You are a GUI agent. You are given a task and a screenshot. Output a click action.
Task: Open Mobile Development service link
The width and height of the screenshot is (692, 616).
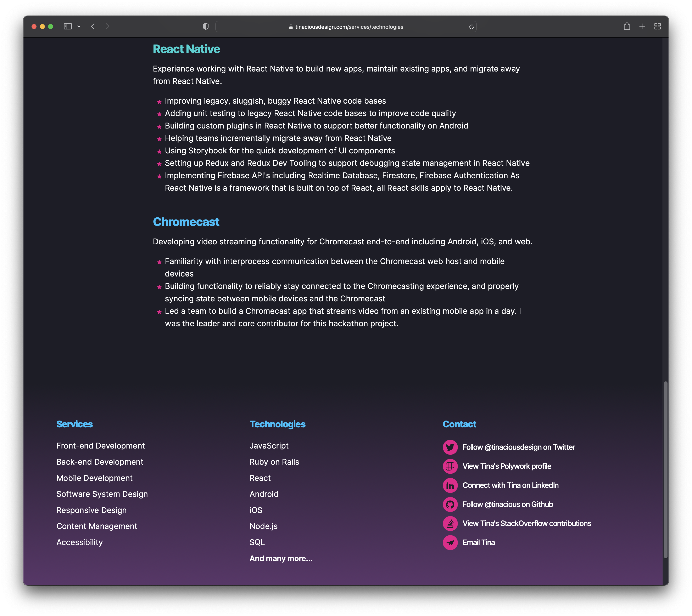[x=95, y=478]
